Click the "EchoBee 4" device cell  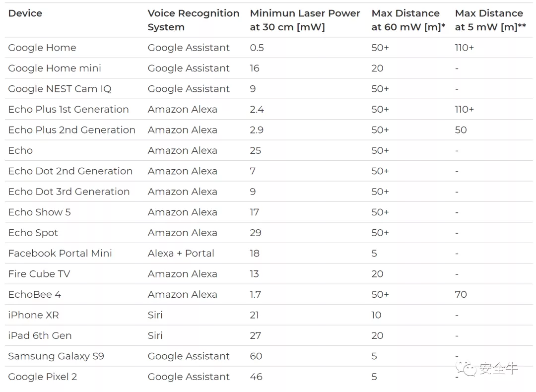(x=34, y=295)
